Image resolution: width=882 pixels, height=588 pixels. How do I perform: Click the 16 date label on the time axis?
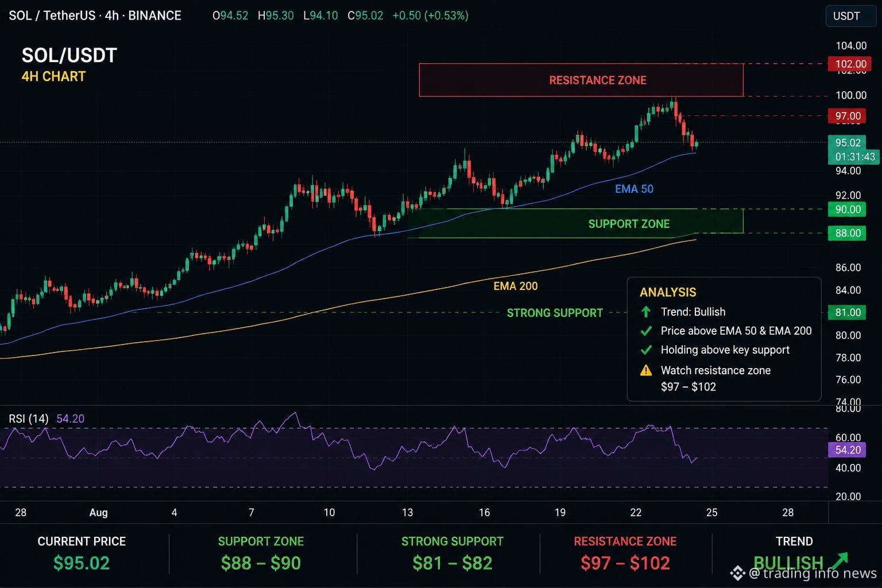point(485,512)
